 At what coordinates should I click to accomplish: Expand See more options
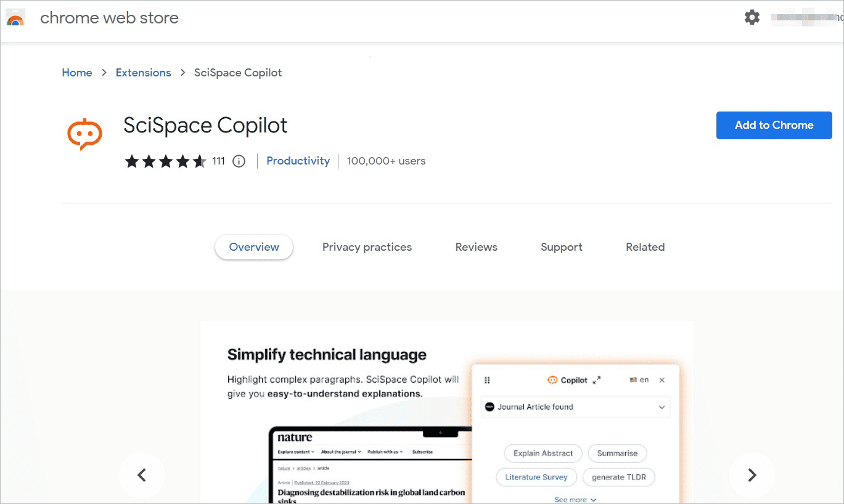pyautogui.click(x=575, y=500)
